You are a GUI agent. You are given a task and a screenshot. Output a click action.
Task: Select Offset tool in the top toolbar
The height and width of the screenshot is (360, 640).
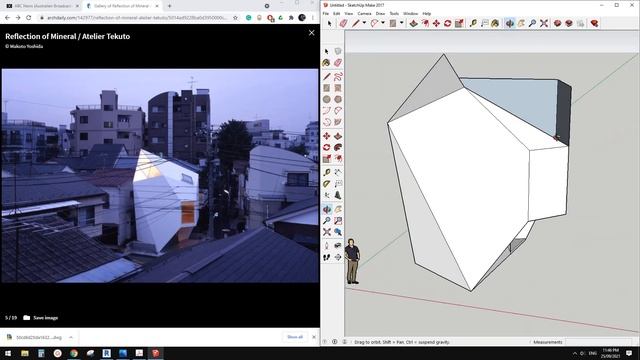click(425, 23)
